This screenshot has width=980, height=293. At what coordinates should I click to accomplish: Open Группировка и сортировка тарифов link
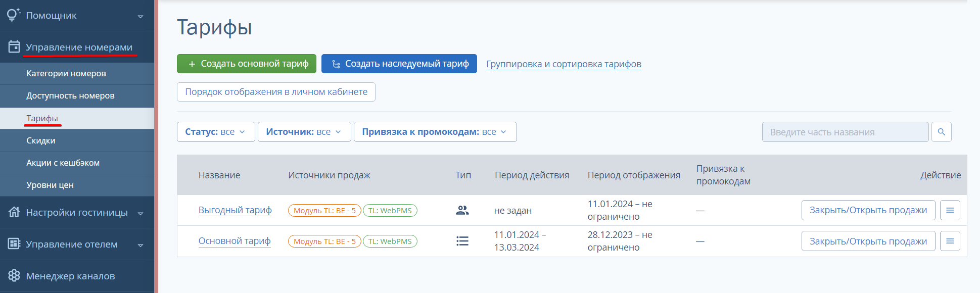(564, 64)
